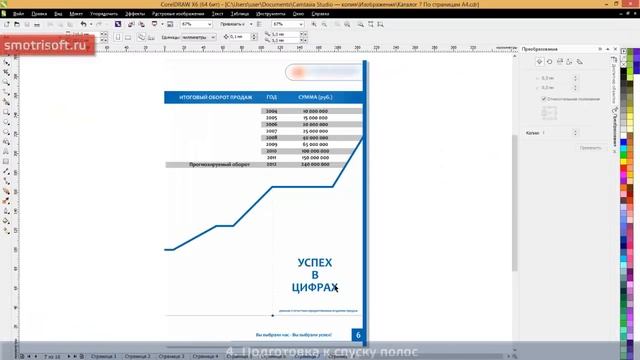Switch to Страница 1 tab
The image size is (640, 360).
(x=103, y=356)
